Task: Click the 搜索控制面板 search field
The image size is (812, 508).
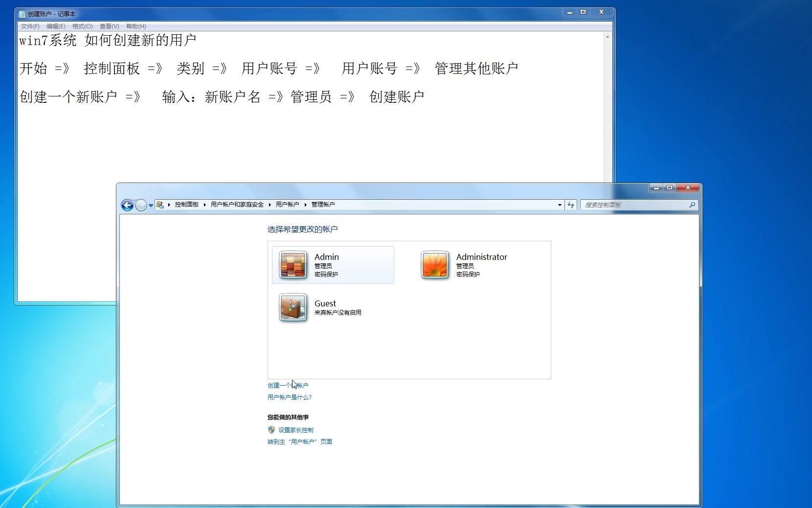Action: pos(634,205)
